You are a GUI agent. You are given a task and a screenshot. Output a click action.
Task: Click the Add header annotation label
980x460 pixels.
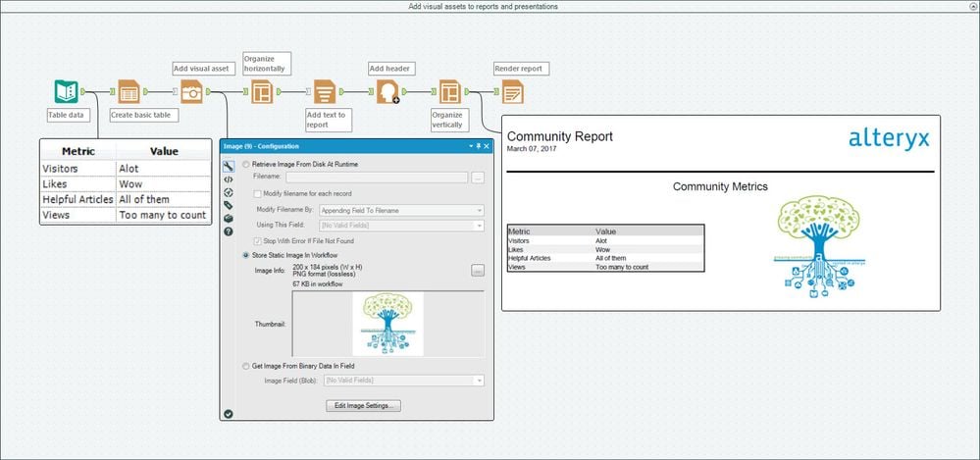[391, 68]
